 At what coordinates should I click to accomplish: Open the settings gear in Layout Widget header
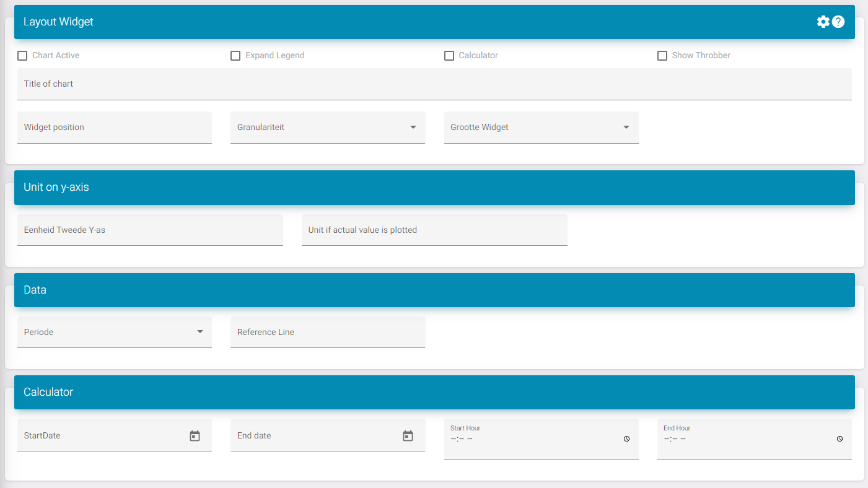pyautogui.click(x=823, y=22)
